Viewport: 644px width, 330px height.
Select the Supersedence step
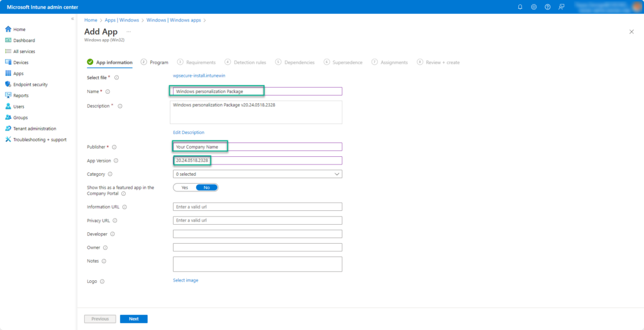point(343,62)
